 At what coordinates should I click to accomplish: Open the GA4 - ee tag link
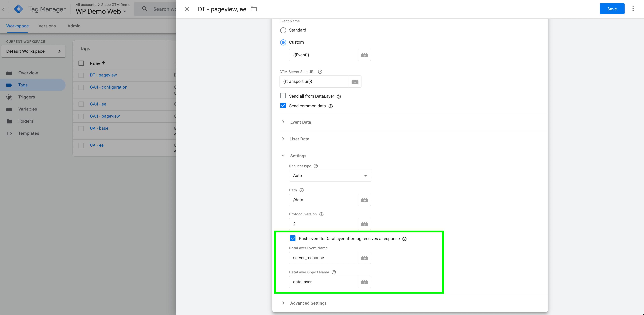[x=98, y=104]
